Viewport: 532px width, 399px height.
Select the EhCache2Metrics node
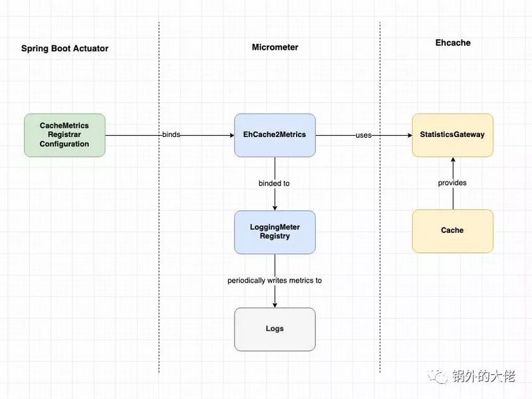(x=275, y=134)
